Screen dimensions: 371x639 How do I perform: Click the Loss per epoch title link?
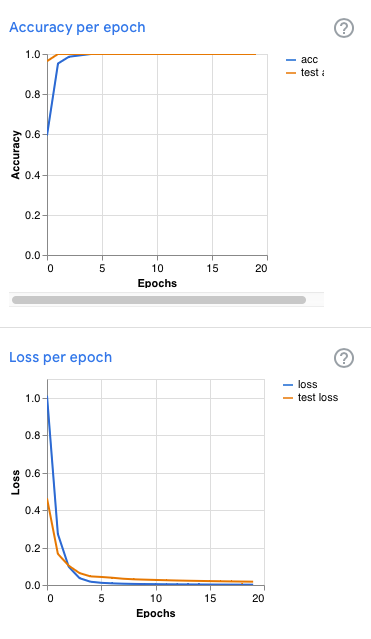(60, 357)
